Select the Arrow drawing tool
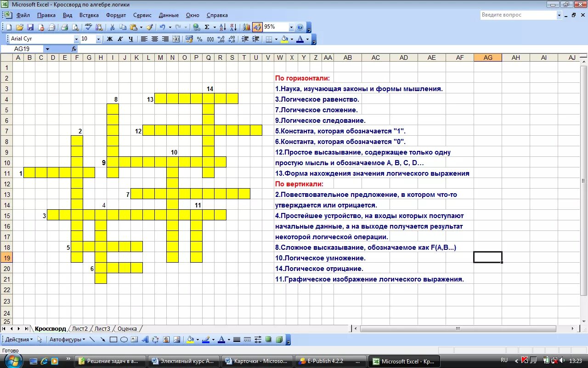 (103, 340)
